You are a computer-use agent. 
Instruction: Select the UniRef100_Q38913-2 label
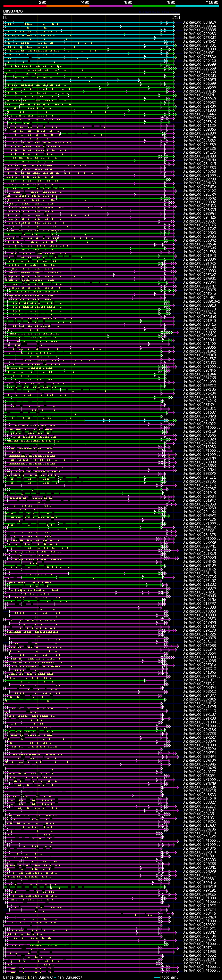(x=202, y=301)
